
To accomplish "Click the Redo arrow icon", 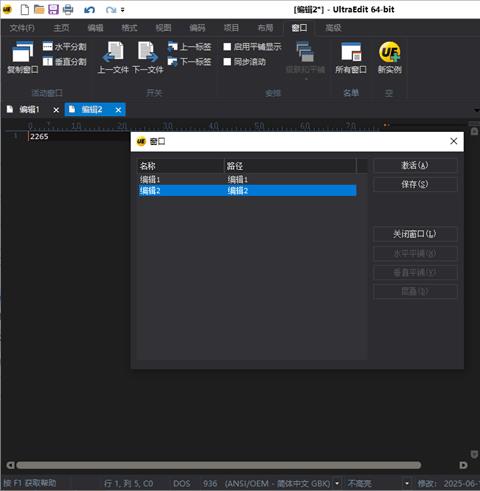I will tap(110, 10).
